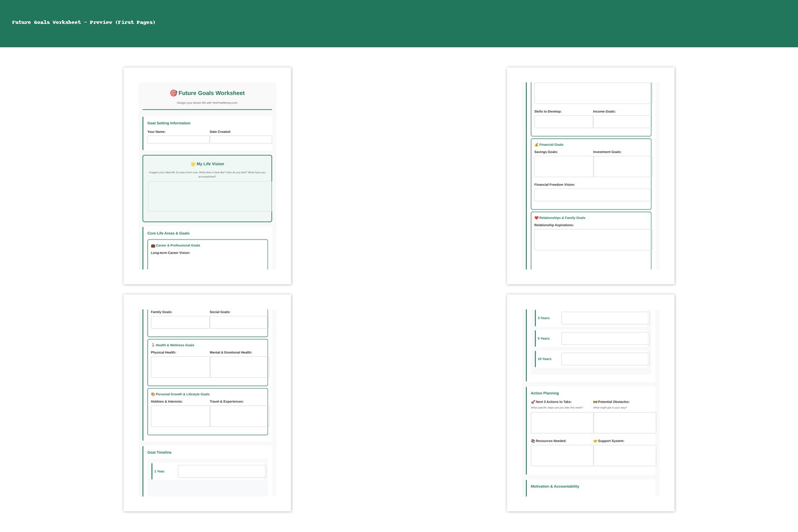Click inside the My Life Vision text area
This screenshot has height=532, width=798.
point(210,196)
